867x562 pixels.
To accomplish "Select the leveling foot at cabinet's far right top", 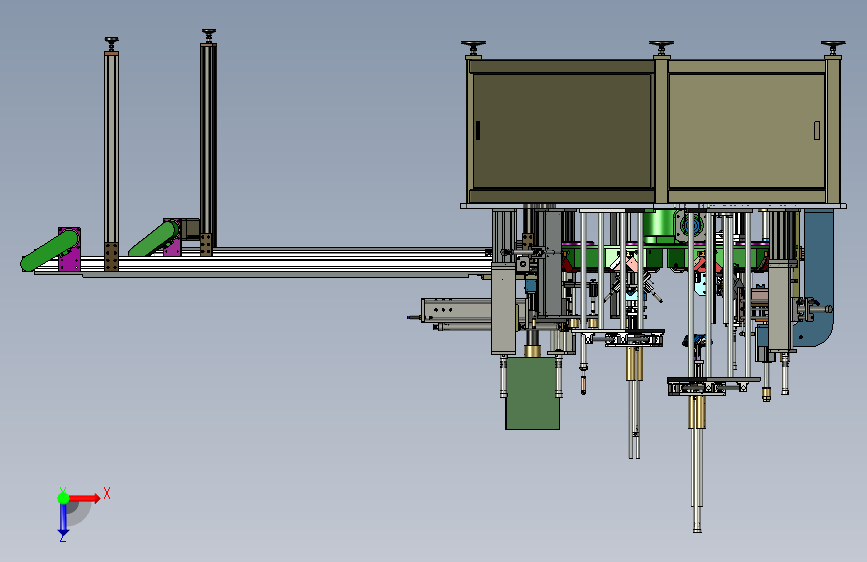I will (x=833, y=49).
